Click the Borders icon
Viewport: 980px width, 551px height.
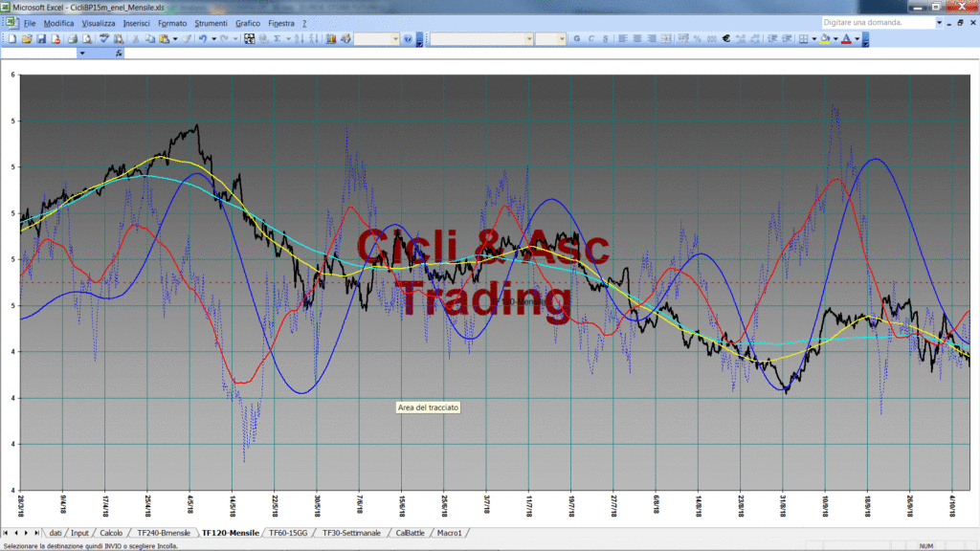[x=804, y=38]
